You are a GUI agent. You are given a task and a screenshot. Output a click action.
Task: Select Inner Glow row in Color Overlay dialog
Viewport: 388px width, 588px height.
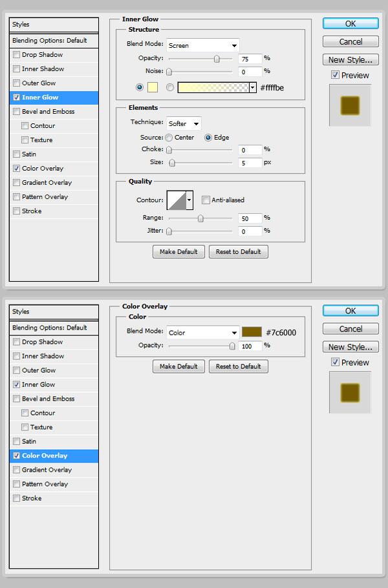54,384
